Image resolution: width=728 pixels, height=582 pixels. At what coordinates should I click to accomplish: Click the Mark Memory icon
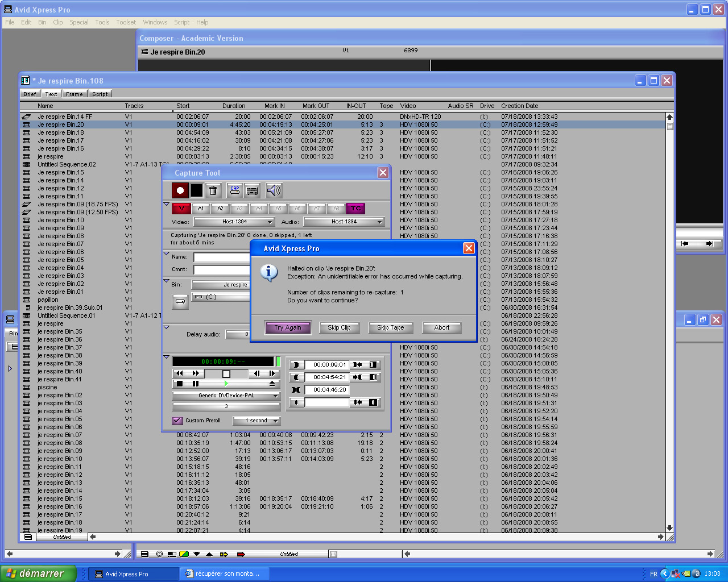click(x=296, y=402)
